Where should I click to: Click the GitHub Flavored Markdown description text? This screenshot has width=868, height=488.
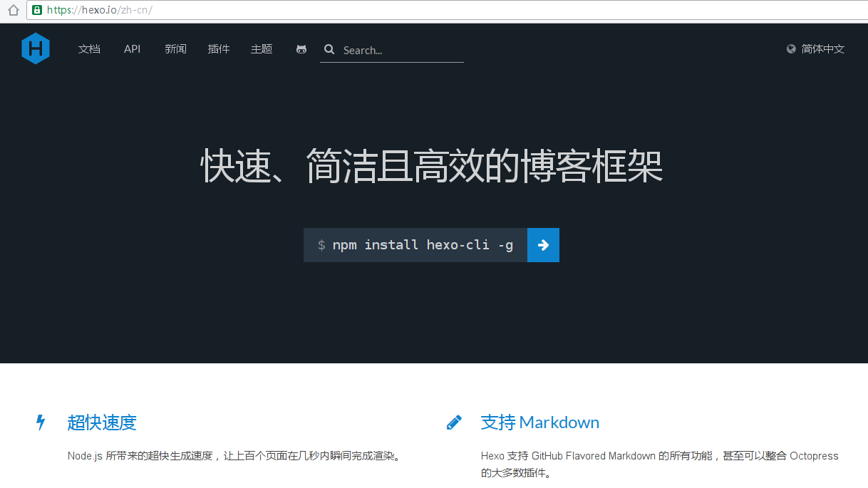pos(660,464)
